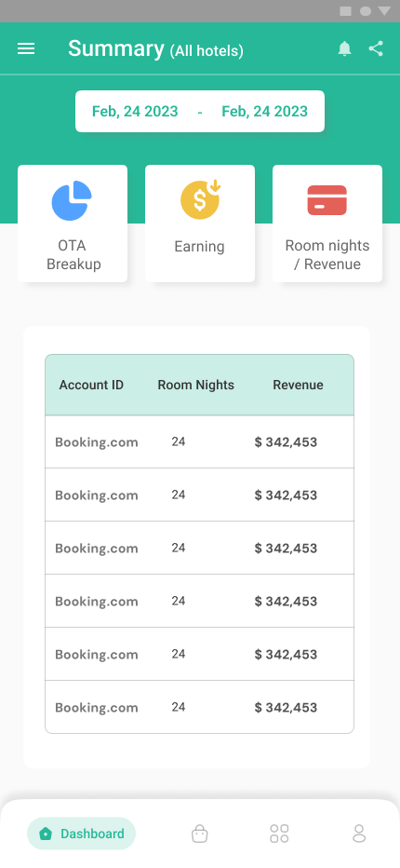
Task: Click the Revenue column header
Action: 298,385
